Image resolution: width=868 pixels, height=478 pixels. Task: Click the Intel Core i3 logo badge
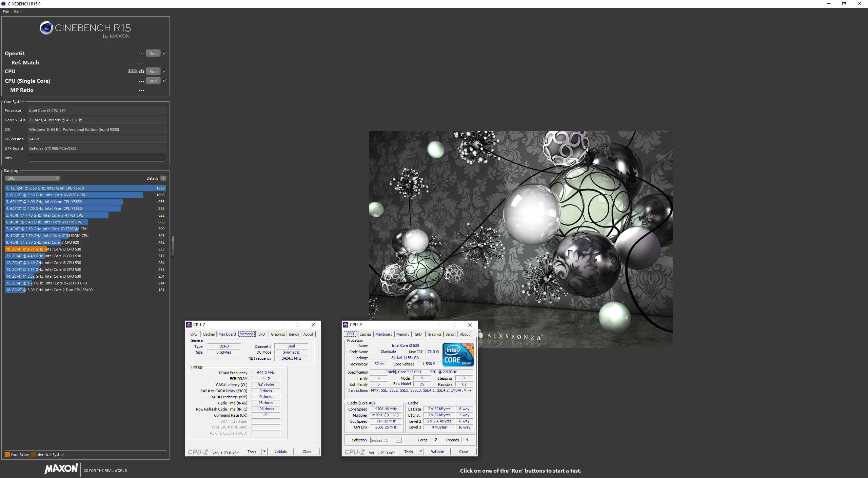point(458,354)
